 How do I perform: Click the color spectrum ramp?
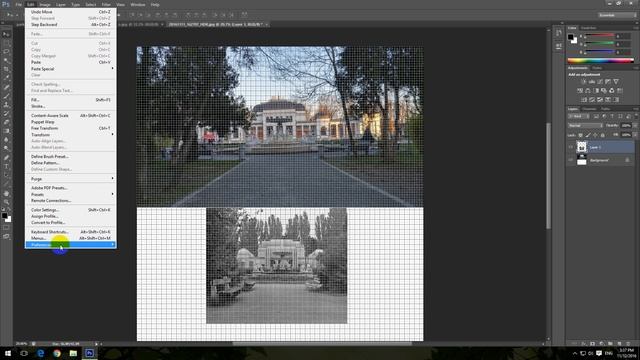pos(600,60)
